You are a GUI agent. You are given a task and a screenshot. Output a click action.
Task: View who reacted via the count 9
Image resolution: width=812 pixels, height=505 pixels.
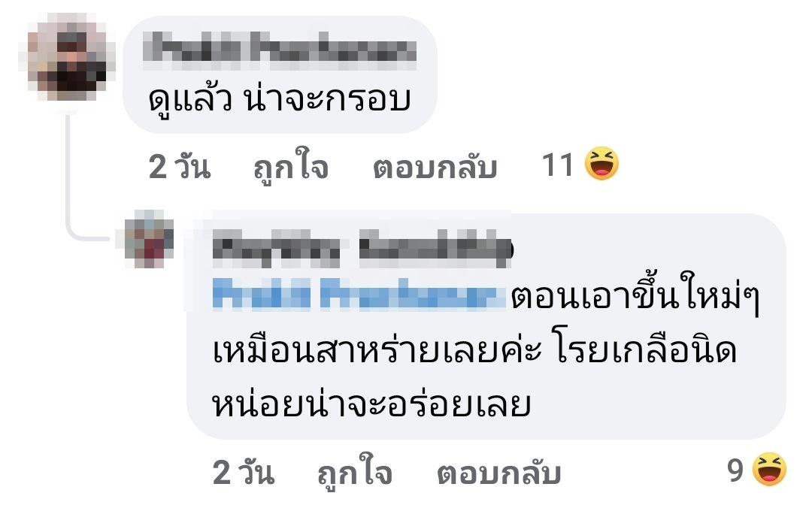(x=735, y=470)
